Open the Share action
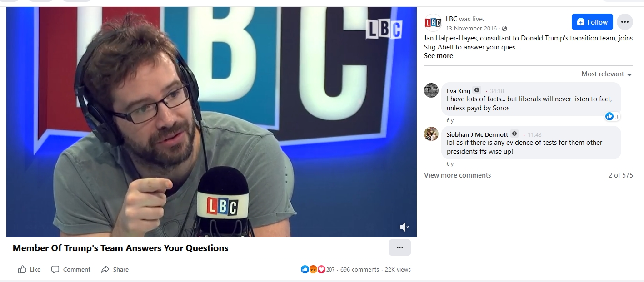The image size is (644, 282). click(x=115, y=269)
